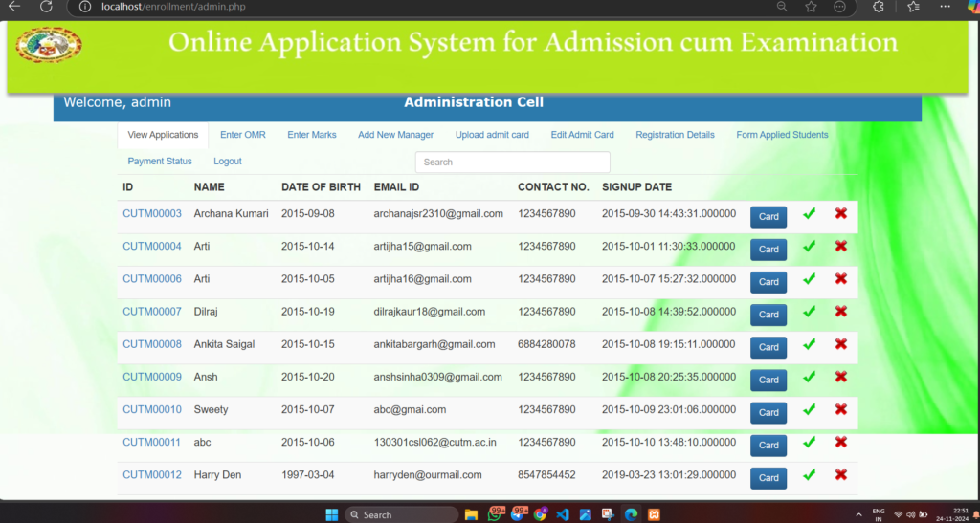
Task: Open Registration Details tab
Action: [x=675, y=135]
